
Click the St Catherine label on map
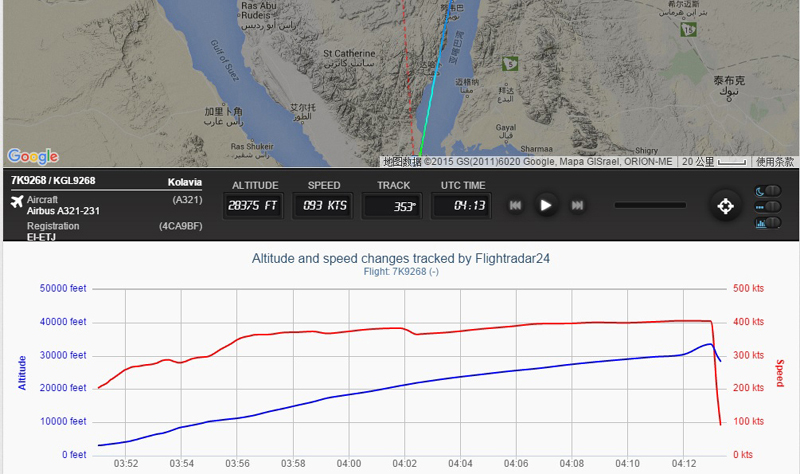(348, 53)
